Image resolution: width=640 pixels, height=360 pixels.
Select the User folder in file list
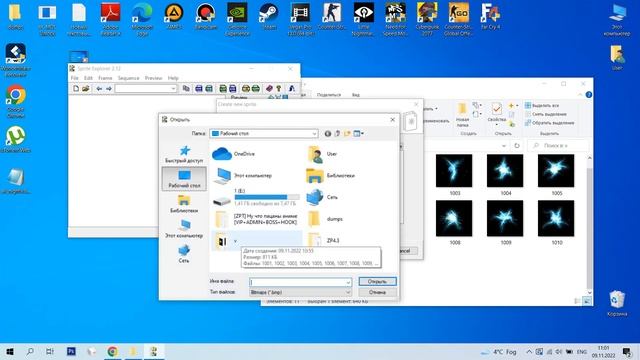click(x=322, y=154)
